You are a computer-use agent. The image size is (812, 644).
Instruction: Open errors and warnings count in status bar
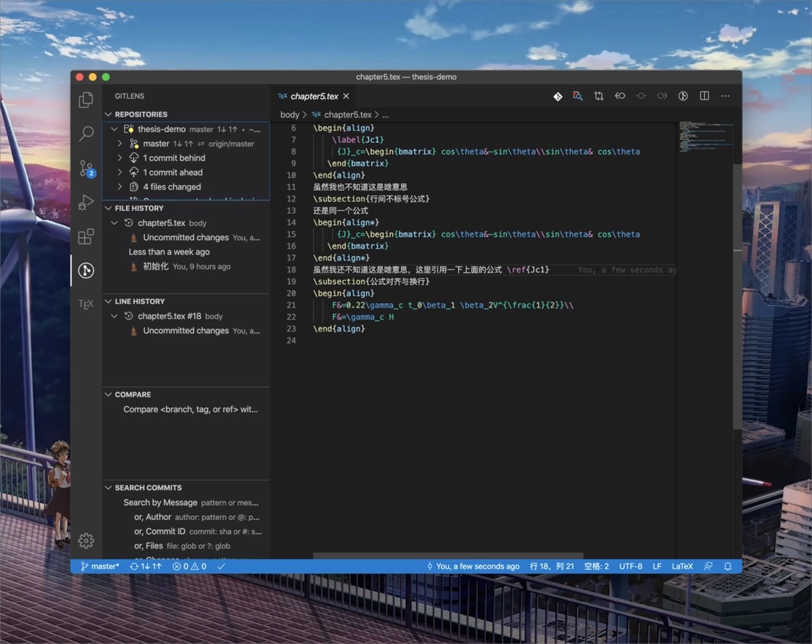pyautogui.click(x=189, y=566)
